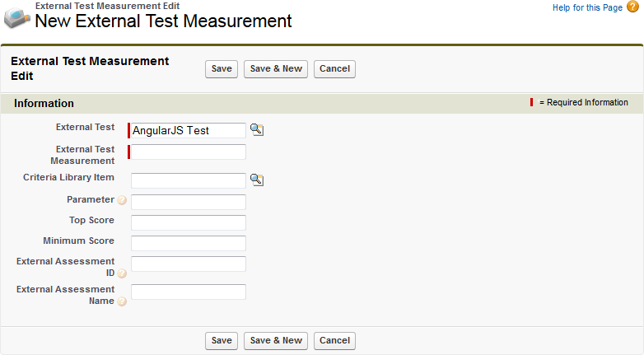Screen dimensions: 644x355
Task: Click the Minimum Score input box
Action: [x=189, y=243]
